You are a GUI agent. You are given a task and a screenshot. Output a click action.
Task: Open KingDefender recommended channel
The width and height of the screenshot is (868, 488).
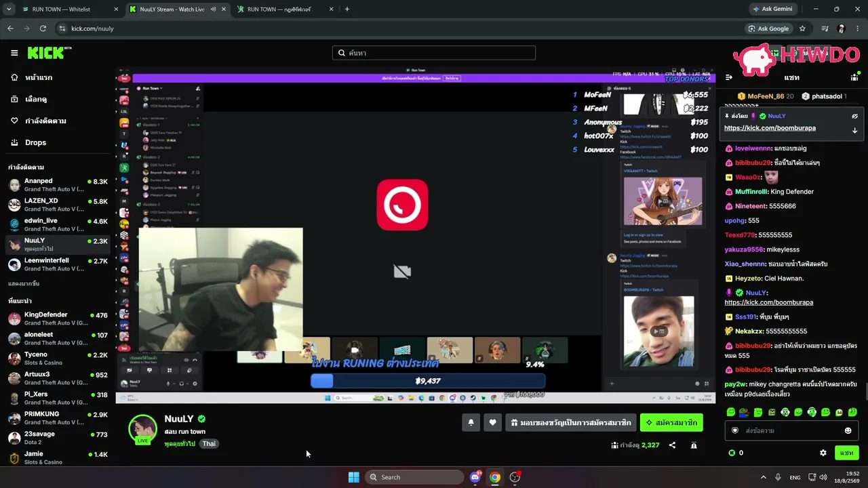[x=58, y=319]
